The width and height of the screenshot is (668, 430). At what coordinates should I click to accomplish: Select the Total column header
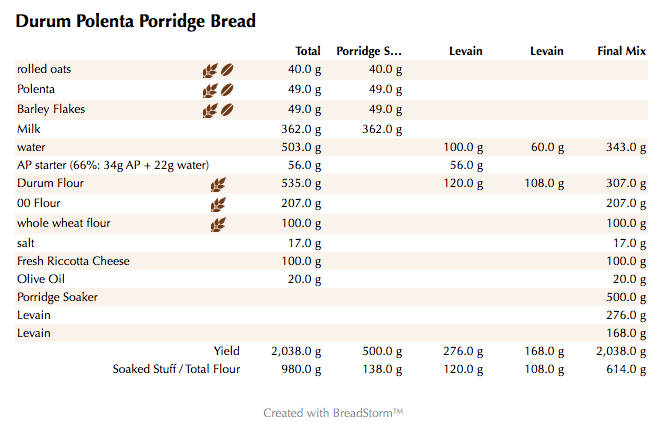click(x=308, y=51)
